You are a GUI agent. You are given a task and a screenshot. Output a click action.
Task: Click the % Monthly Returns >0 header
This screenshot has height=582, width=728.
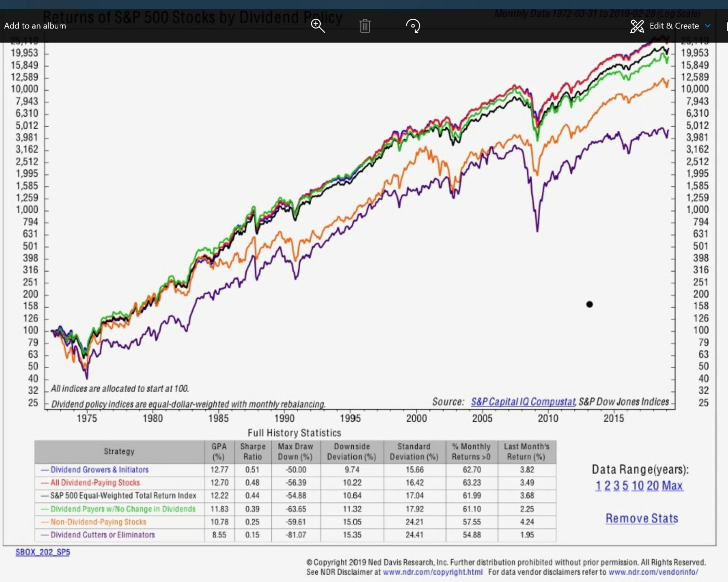(471, 452)
